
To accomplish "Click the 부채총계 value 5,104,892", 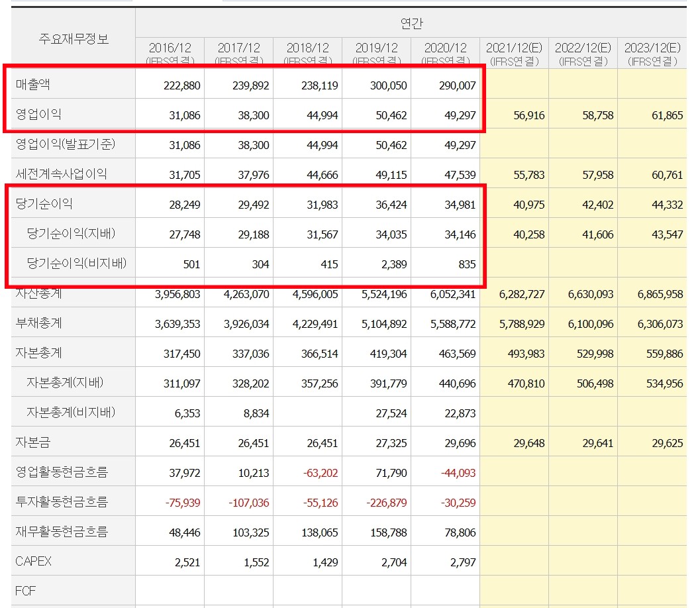I will [384, 324].
